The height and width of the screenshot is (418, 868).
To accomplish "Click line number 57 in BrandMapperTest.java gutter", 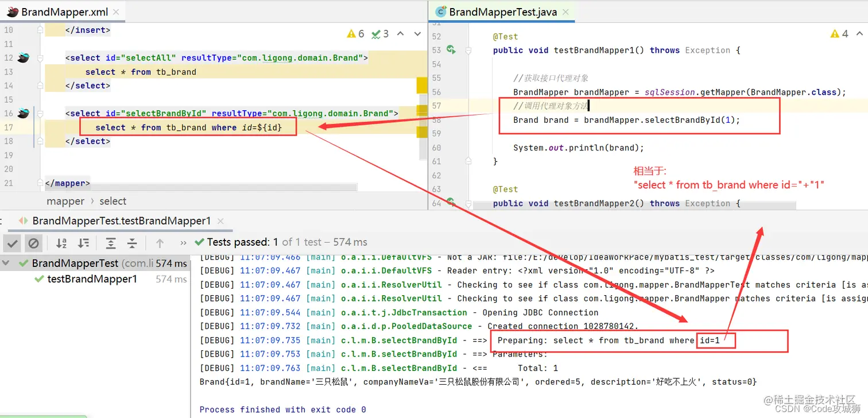I will tap(437, 106).
